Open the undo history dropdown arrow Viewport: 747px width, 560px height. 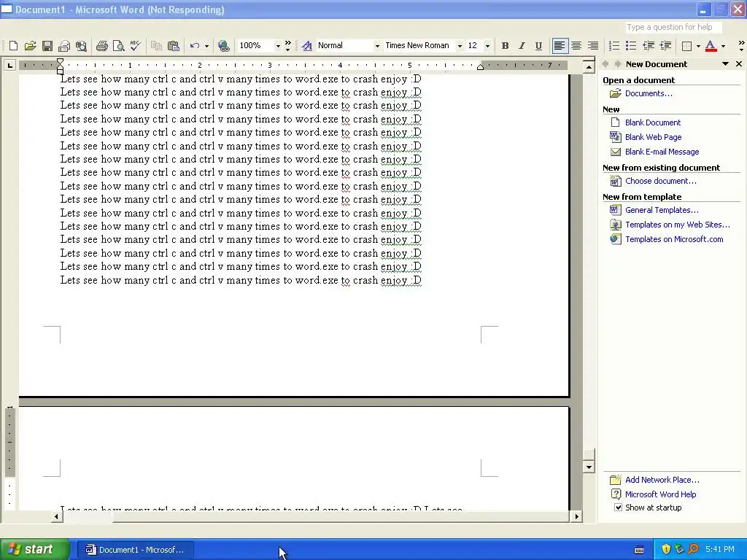pyautogui.click(x=206, y=46)
